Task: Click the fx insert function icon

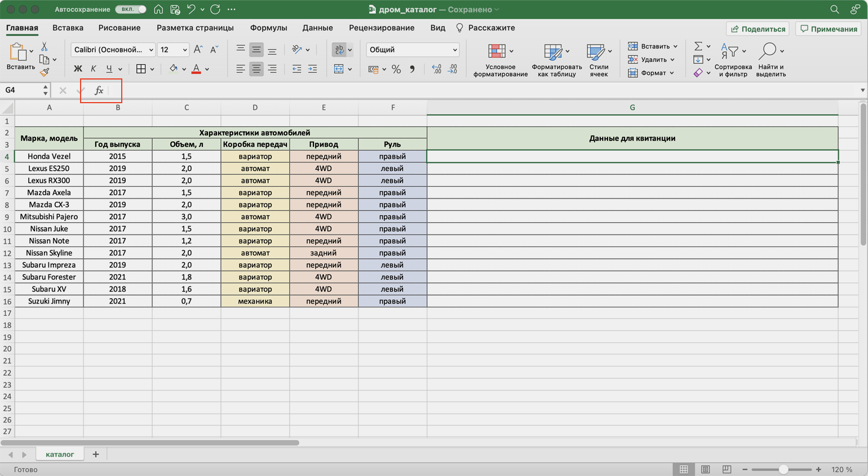Action: pyautogui.click(x=99, y=90)
